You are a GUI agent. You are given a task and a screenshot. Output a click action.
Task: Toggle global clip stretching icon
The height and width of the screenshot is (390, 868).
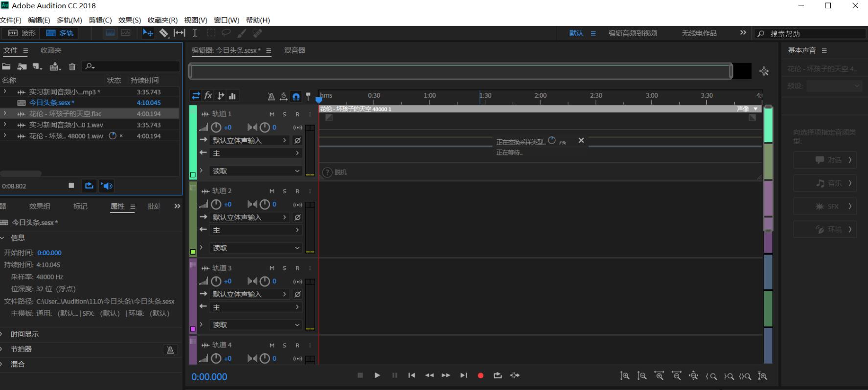(x=283, y=97)
